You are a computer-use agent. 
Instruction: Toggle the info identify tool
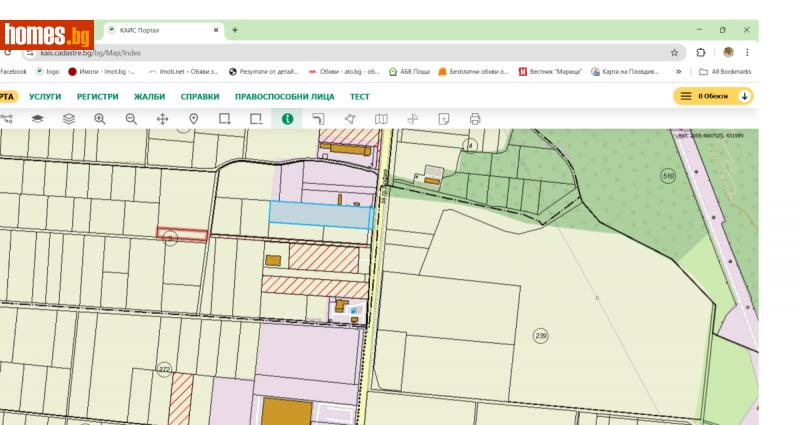coord(287,118)
